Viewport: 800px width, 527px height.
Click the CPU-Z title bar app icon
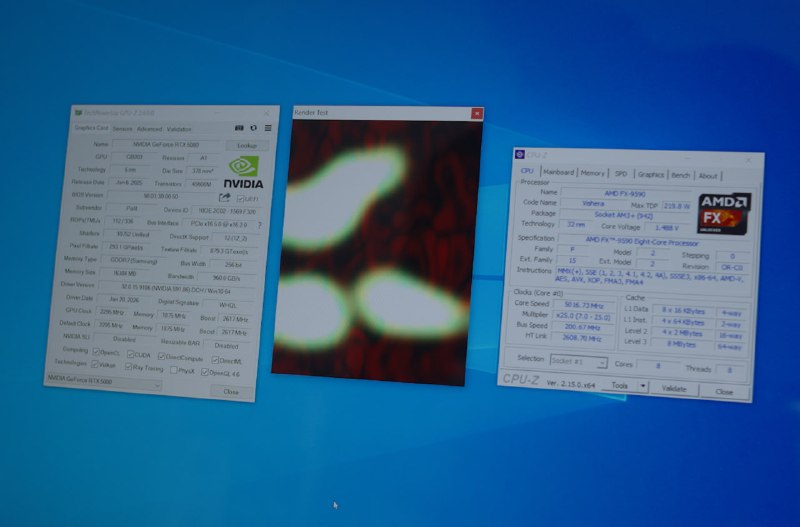(519, 154)
